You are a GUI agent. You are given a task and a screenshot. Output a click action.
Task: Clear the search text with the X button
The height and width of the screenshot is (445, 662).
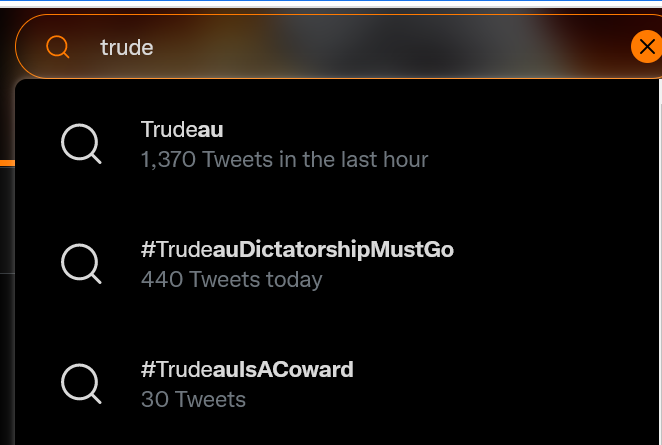(x=646, y=46)
